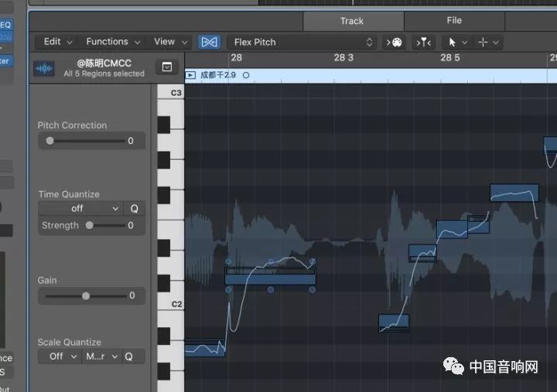Viewport: 557px width, 392px height.
Task: Click the top-right pitch drift hotspot of selected note
Action: pyautogui.click(x=313, y=261)
